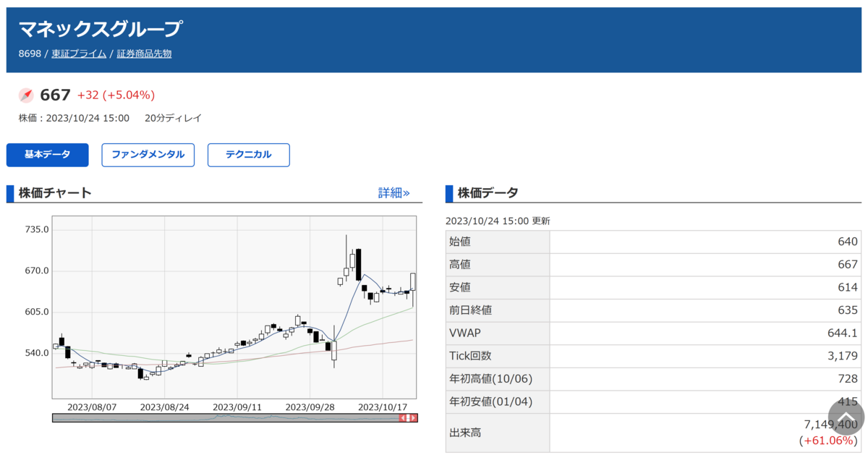
Task: Click the 出来高 row label
Action: 465,433
